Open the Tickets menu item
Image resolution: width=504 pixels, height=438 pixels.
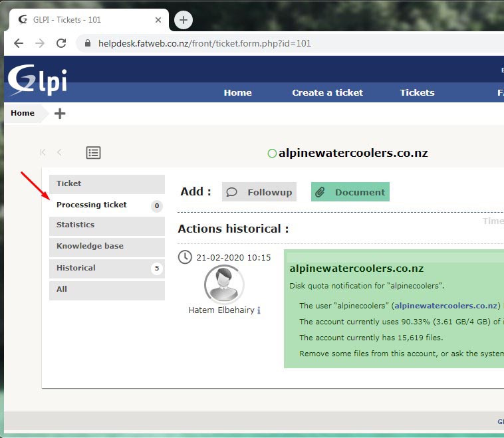[x=417, y=92]
